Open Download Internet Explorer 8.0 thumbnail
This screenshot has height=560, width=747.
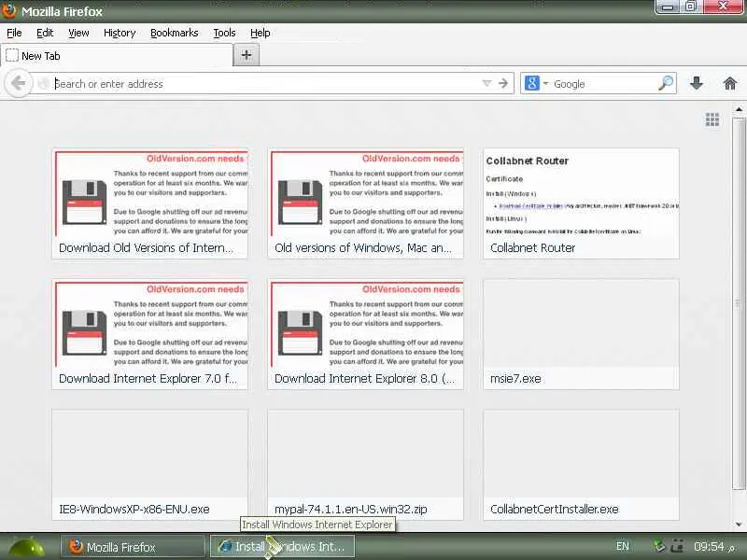(365, 334)
